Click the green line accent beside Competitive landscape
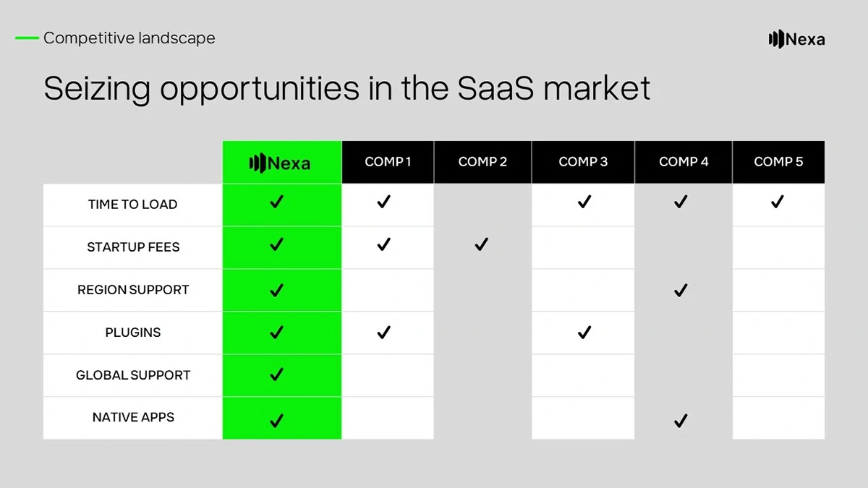The width and height of the screenshot is (868, 488). 27,38
